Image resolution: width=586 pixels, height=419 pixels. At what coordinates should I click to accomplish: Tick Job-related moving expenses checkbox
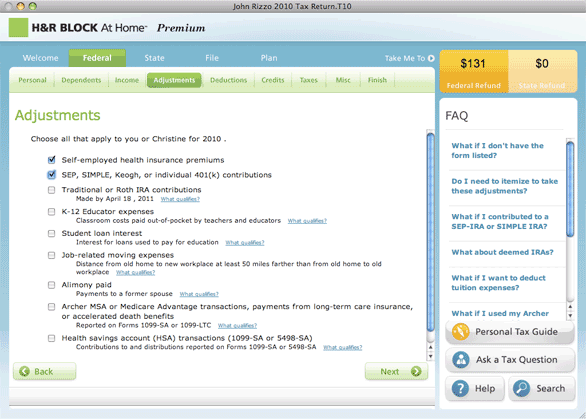point(52,255)
